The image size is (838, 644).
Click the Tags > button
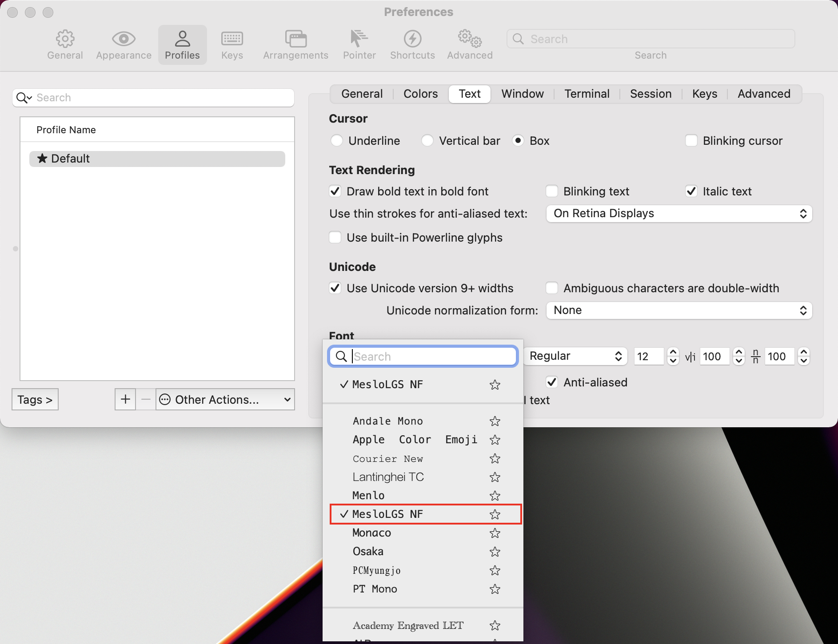(35, 399)
